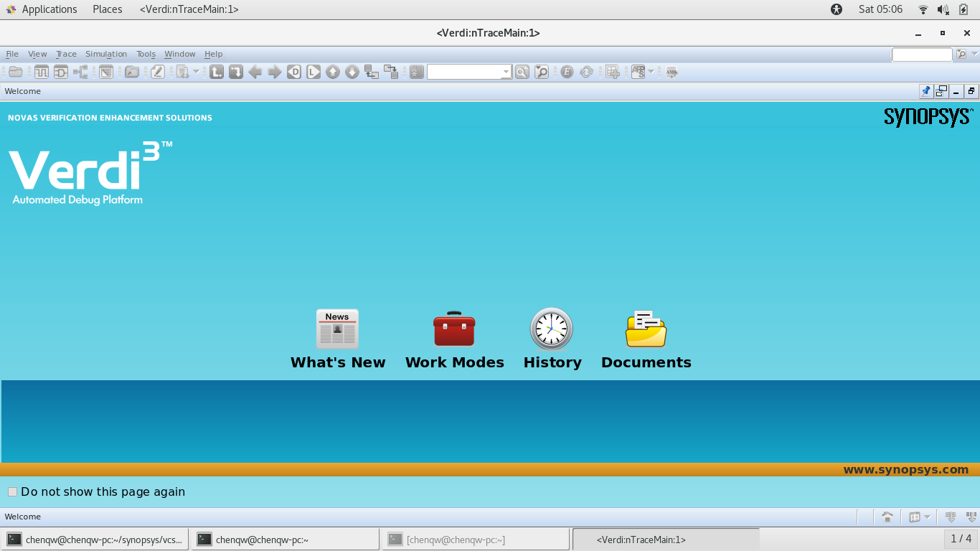The height and width of the screenshot is (551, 980).
Task: Open the nSchema logic gate icon
Action: [60, 72]
